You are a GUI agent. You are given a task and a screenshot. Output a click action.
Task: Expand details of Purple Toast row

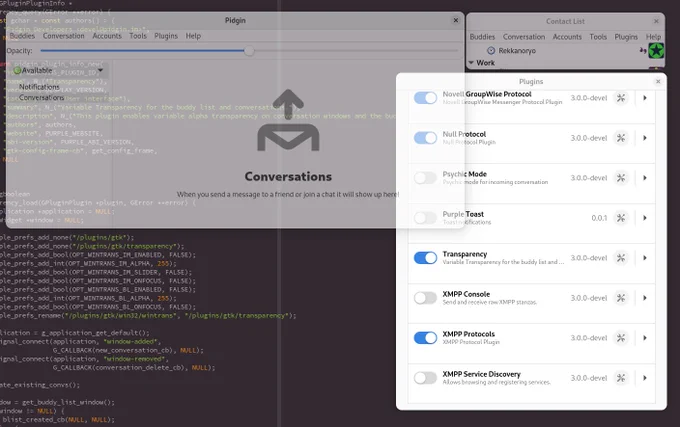click(x=645, y=218)
